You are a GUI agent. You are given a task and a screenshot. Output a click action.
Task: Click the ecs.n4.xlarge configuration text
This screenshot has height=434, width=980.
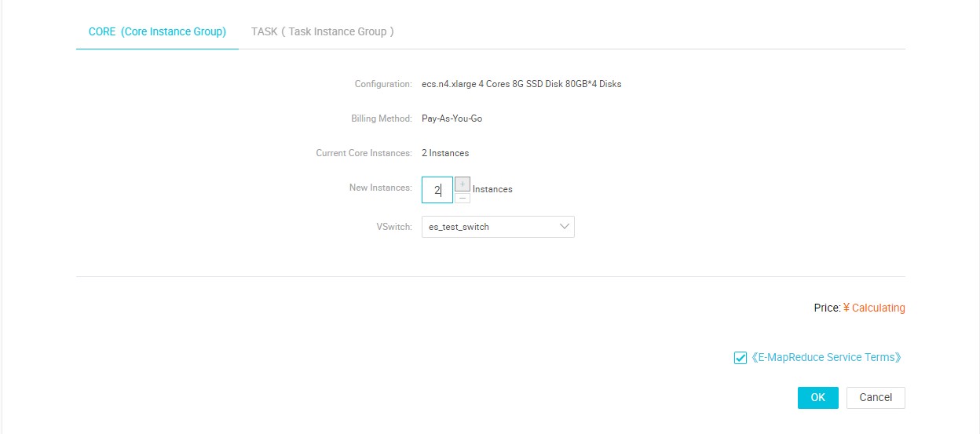521,84
